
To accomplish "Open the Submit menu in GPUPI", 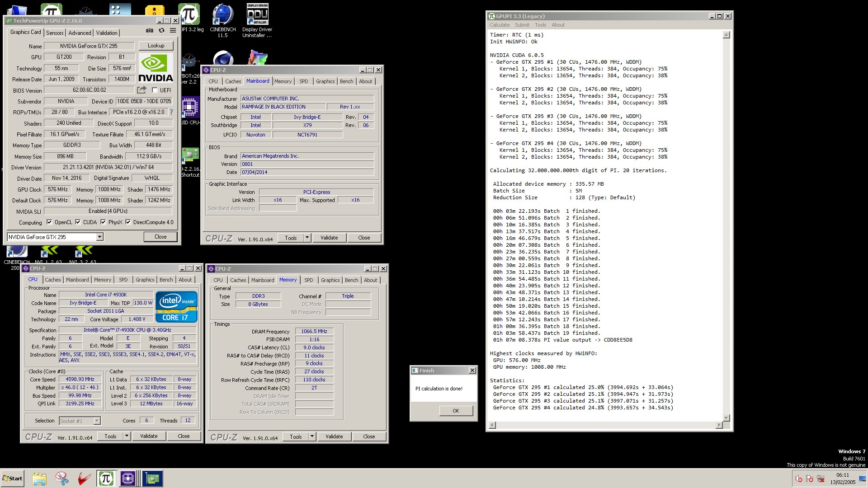I will [x=522, y=25].
